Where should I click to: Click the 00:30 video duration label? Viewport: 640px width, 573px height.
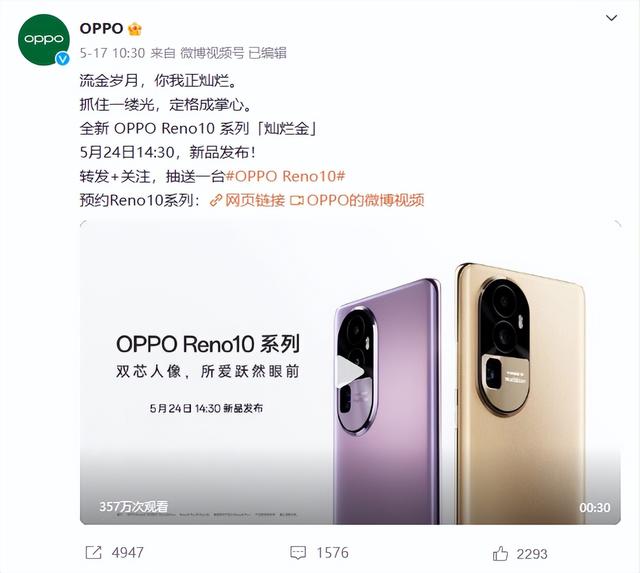pyautogui.click(x=595, y=507)
